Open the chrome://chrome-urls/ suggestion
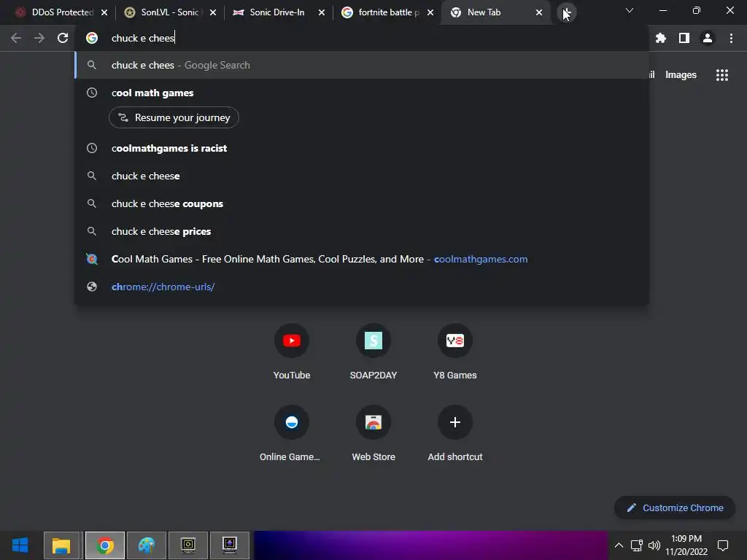The image size is (747, 560). (x=362, y=287)
